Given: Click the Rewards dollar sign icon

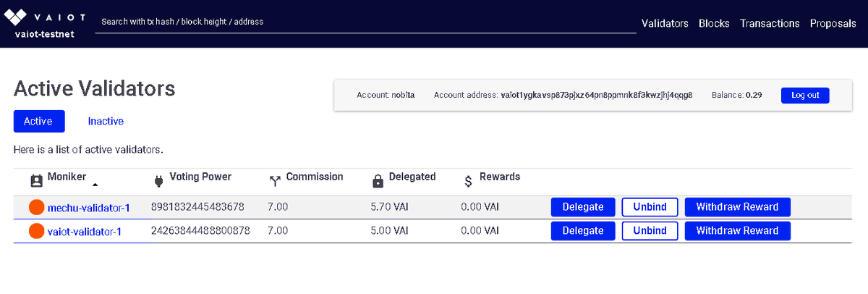Looking at the screenshot, I should point(468,182).
